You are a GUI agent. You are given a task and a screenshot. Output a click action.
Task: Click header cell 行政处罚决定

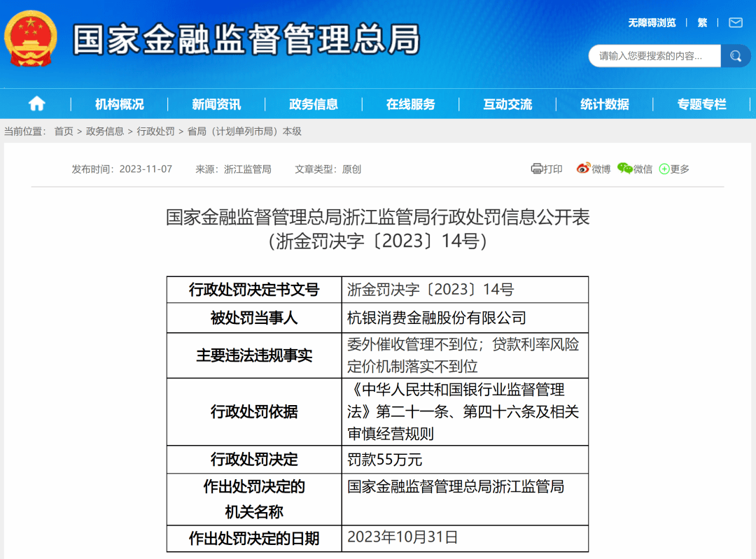(254, 459)
